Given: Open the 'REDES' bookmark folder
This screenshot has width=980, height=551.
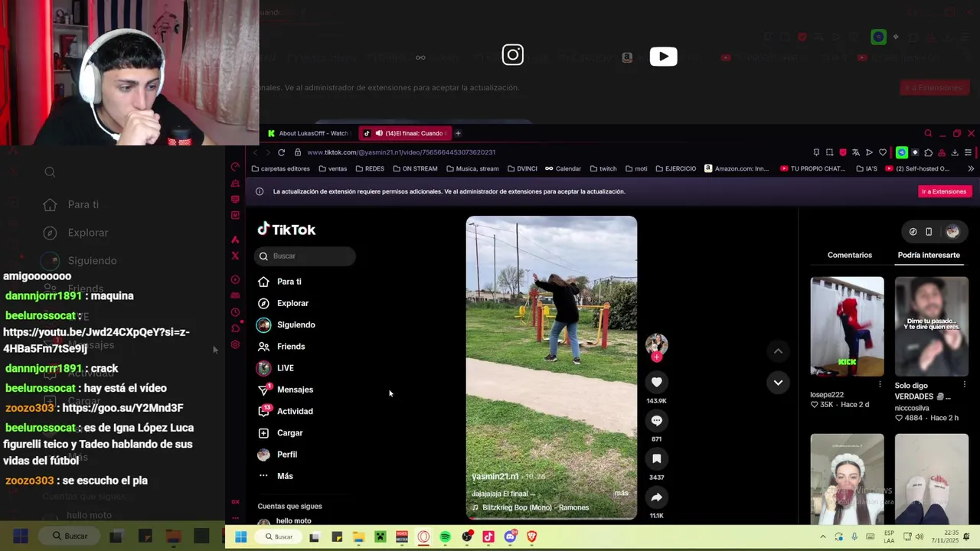Looking at the screenshot, I should coord(370,169).
